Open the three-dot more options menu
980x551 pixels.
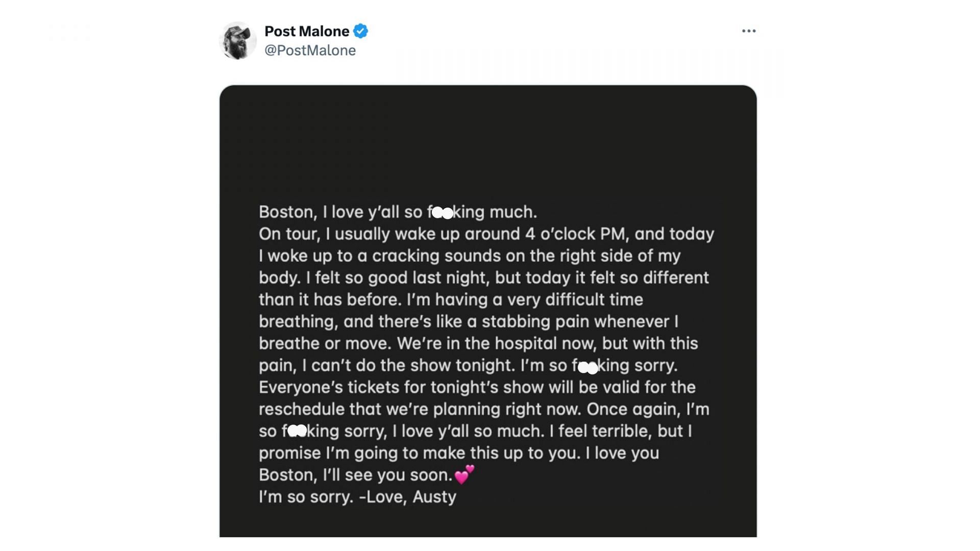point(748,31)
